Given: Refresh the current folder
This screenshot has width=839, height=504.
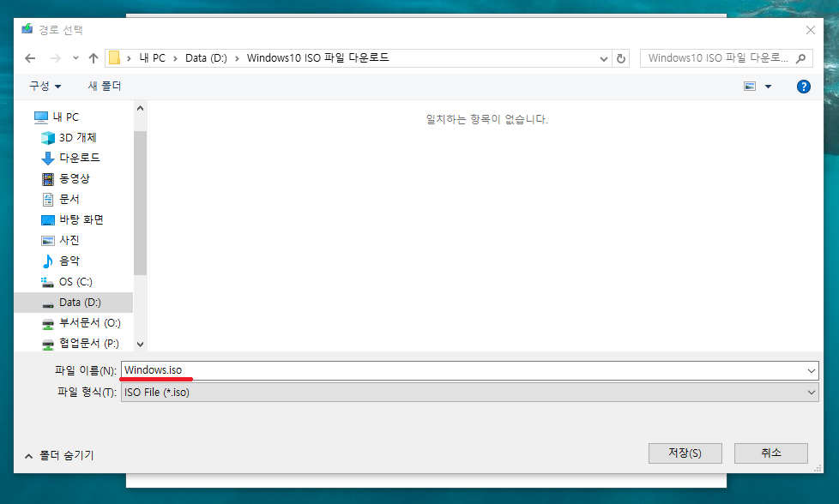Looking at the screenshot, I should pos(621,58).
